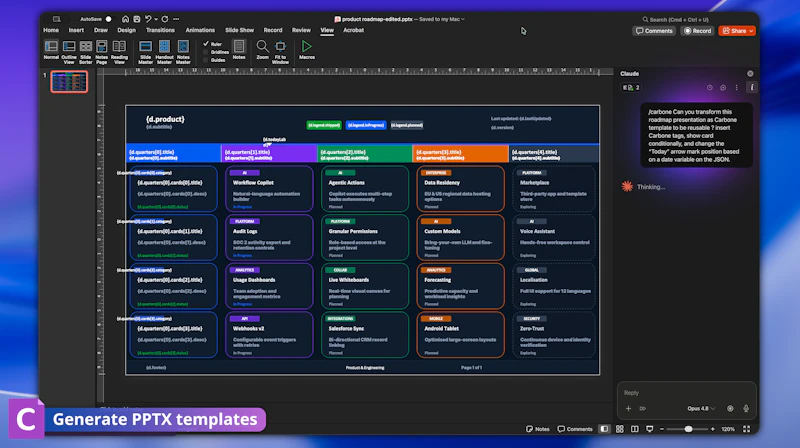Open the Share button dropdown arrow
Viewport: 800px width, 448px height.
(x=751, y=31)
